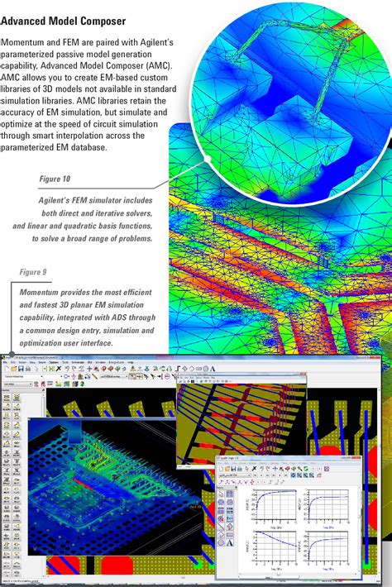Select text A icon in data display palette
392x587 pixels.
230,543
